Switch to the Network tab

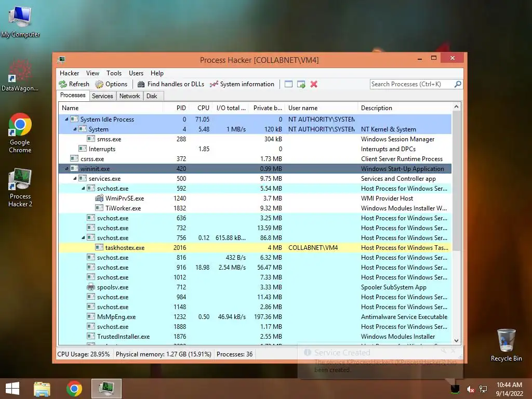[129, 96]
